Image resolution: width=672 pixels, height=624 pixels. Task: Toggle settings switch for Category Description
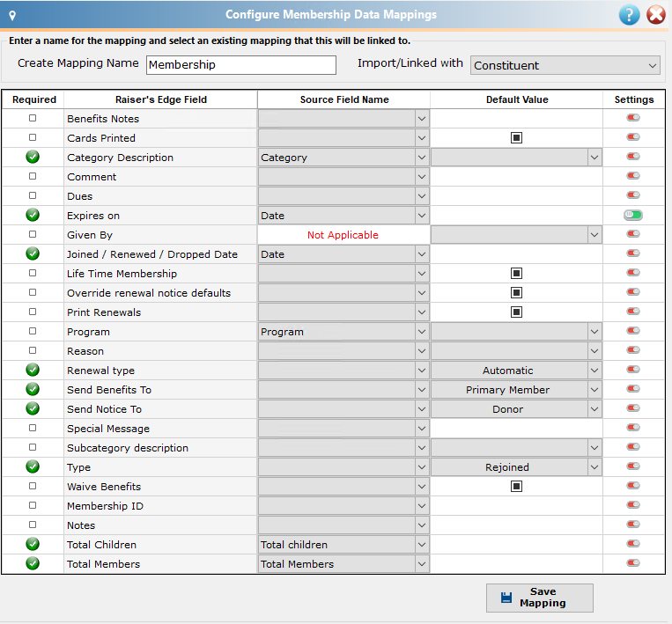tap(633, 157)
